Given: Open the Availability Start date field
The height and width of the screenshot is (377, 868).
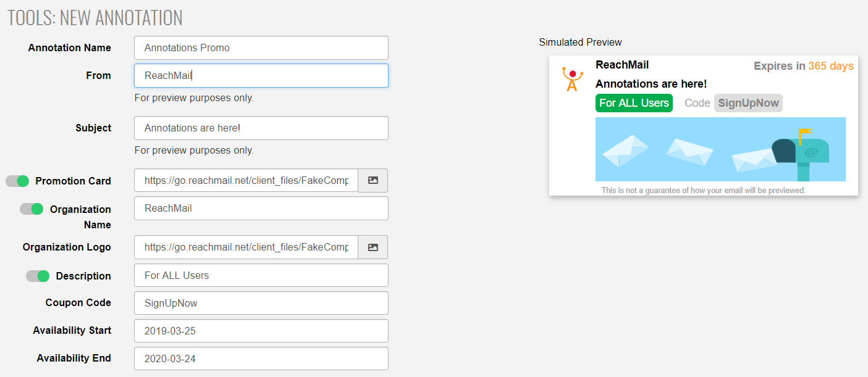Looking at the screenshot, I should coord(261,331).
